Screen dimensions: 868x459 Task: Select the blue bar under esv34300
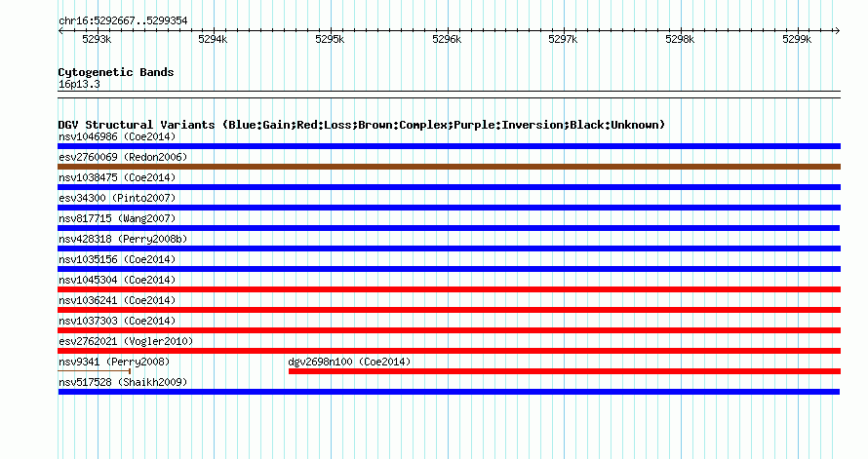449,208
